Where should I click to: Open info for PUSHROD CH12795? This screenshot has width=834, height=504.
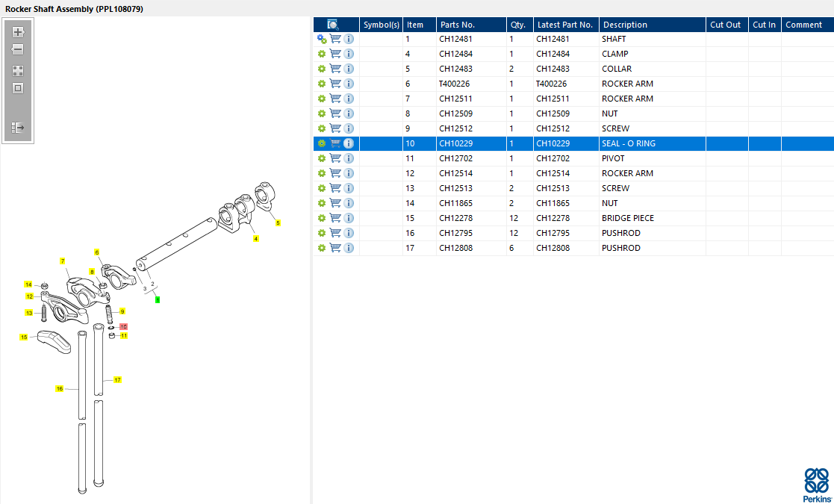[349, 233]
